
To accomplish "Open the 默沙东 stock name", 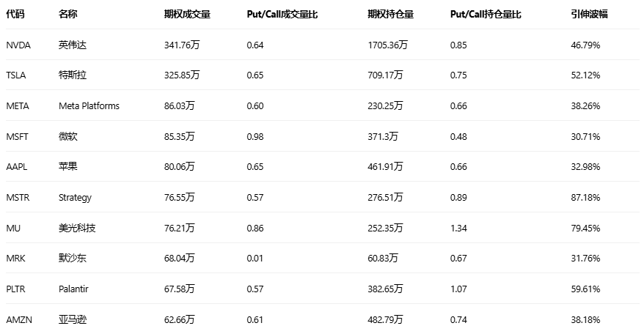I will pos(73,259).
